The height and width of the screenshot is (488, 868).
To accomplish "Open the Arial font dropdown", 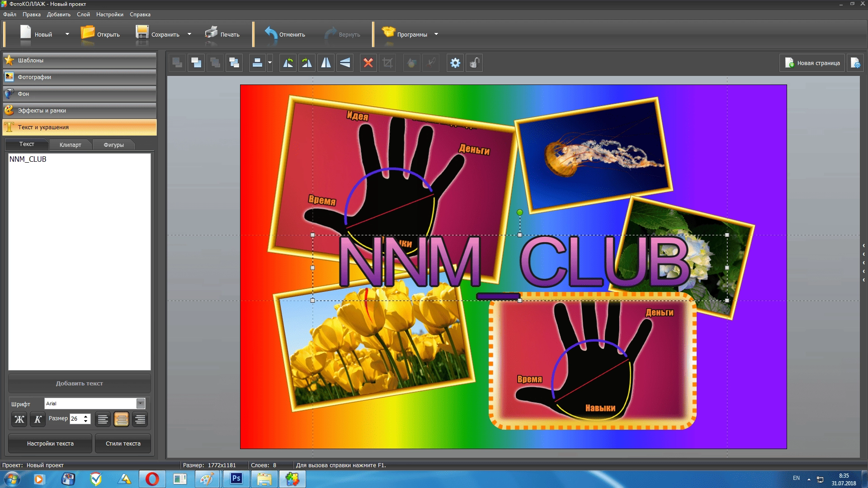I will pos(141,404).
